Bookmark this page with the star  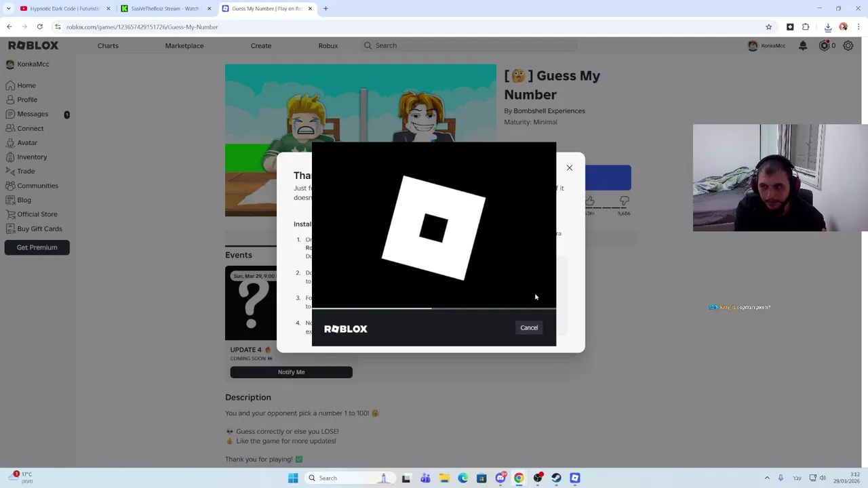(x=768, y=27)
